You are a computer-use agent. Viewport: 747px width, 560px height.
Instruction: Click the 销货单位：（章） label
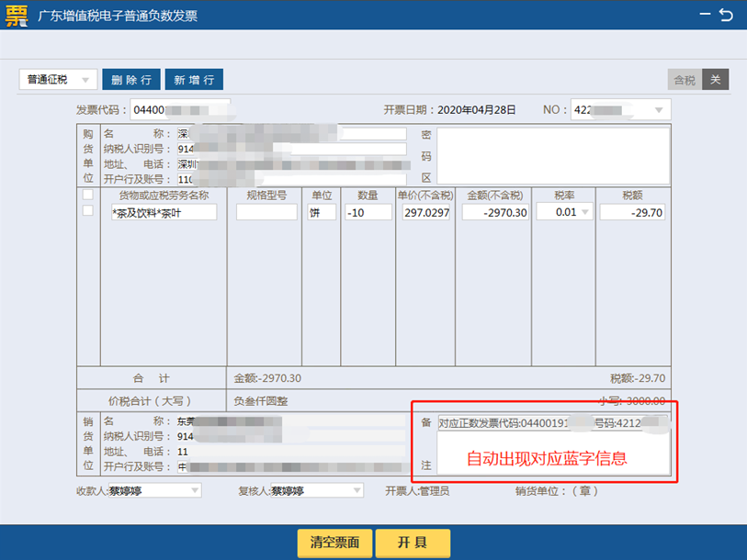pyautogui.click(x=557, y=491)
